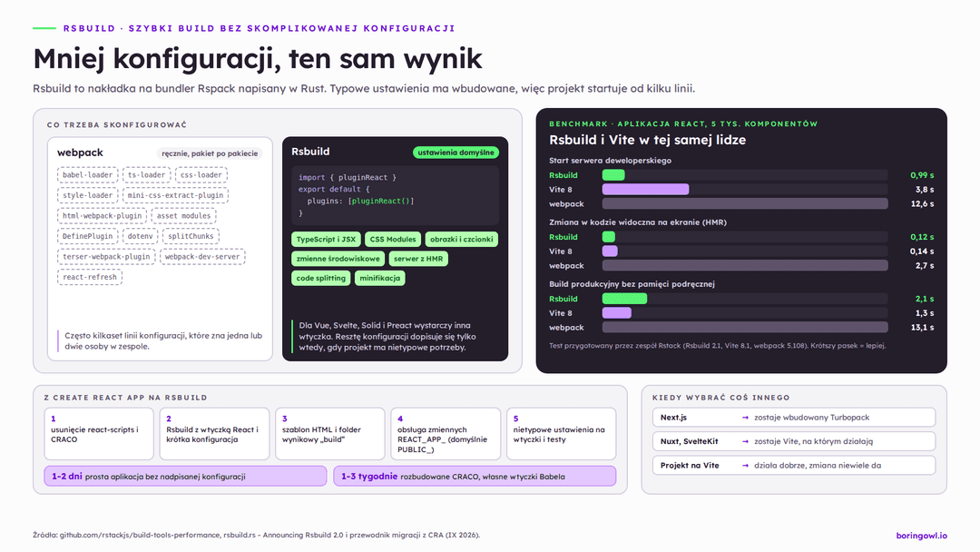Click the mini-css-extract-plugin chip
980x552 pixels.
(x=176, y=195)
